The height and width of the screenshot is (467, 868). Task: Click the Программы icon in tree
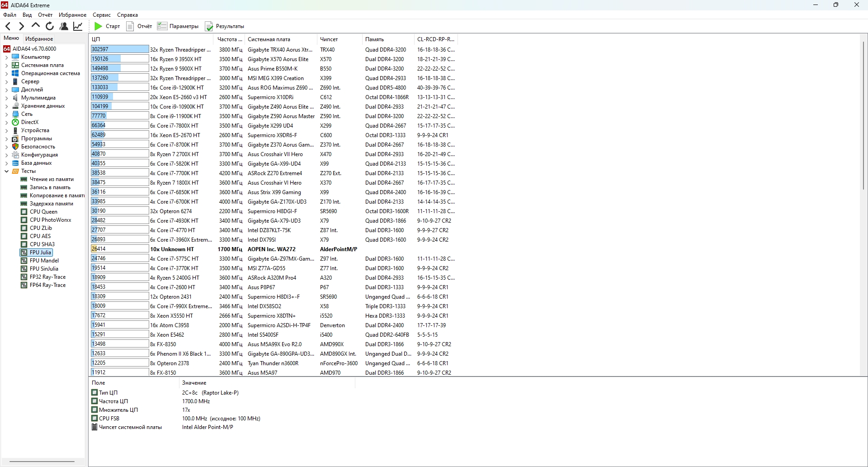click(15, 138)
